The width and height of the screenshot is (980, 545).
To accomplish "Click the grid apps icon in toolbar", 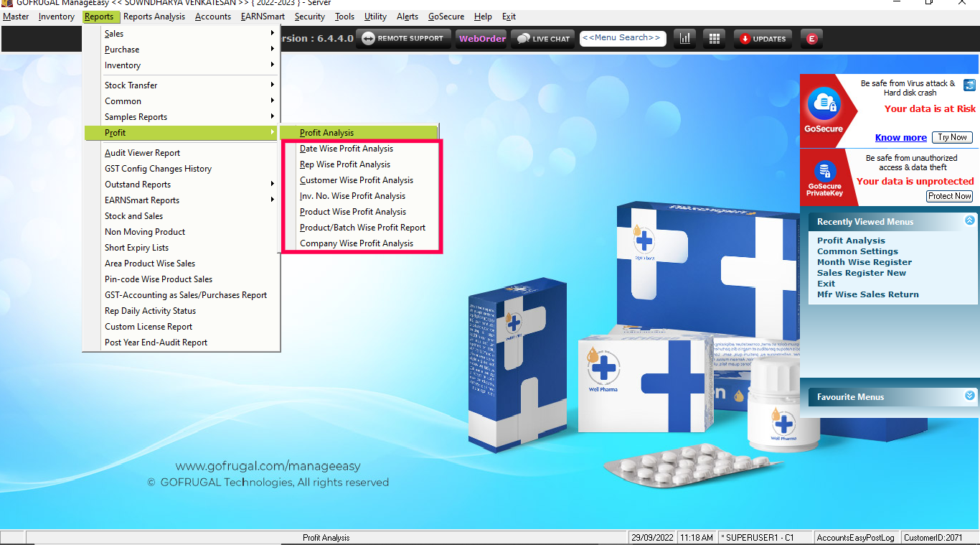I will click(x=715, y=39).
